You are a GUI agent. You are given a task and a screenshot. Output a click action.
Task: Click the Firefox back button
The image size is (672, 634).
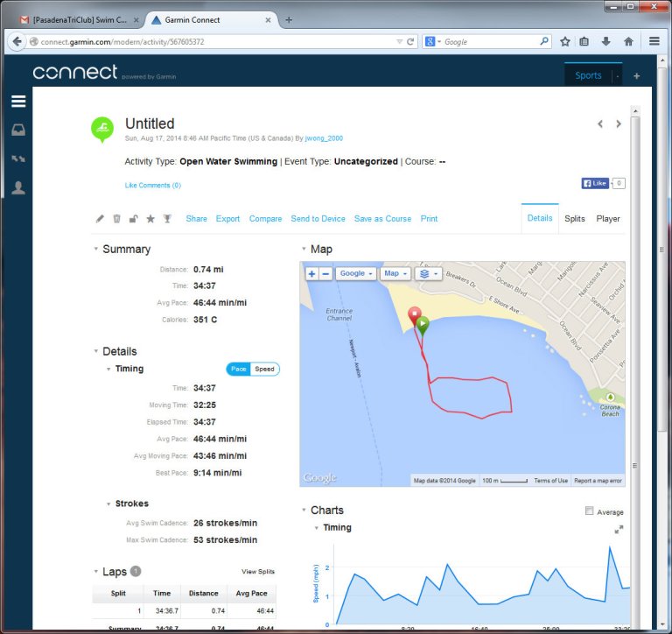coord(17,42)
